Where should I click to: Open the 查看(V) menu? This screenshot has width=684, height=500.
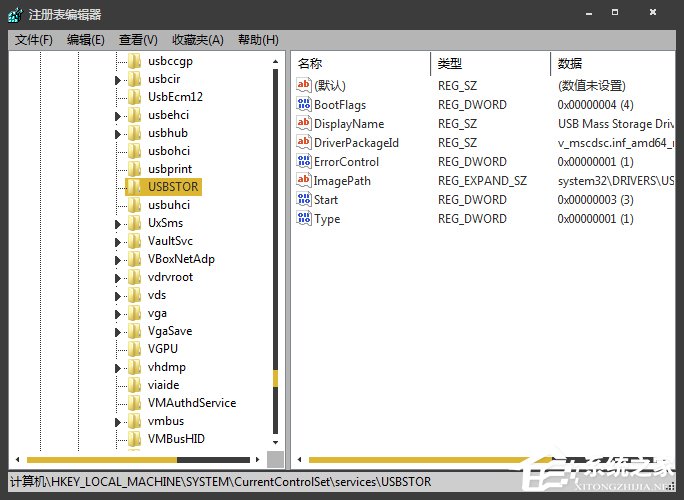pyautogui.click(x=138, y=40)
